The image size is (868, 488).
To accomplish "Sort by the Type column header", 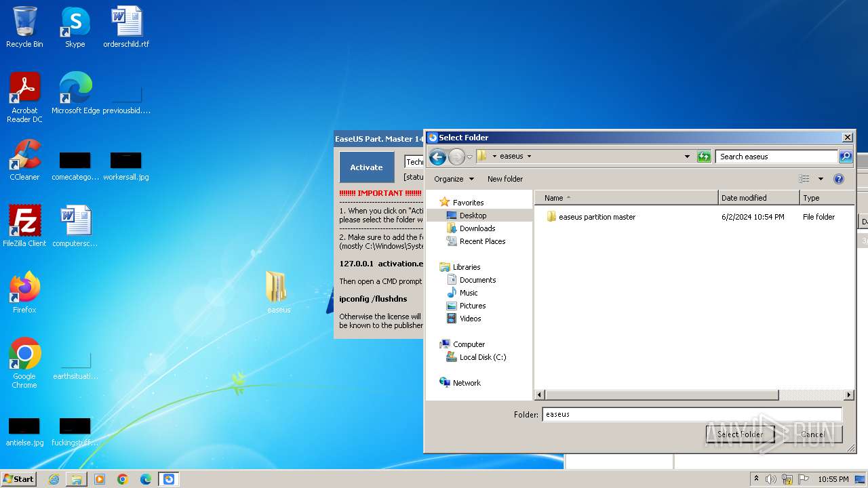I will coord(827,198).
